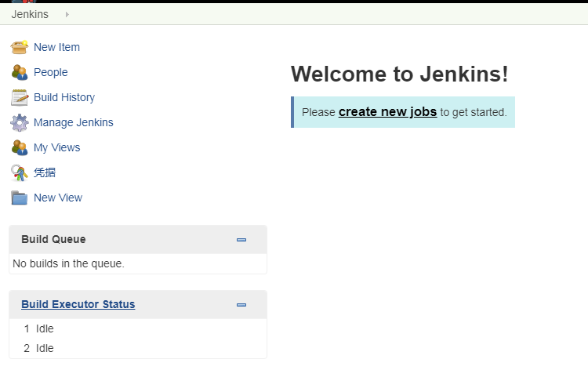This screenshot has height=381, width=588.
Task: Click the New View folder icon
Action: (19, 198)
